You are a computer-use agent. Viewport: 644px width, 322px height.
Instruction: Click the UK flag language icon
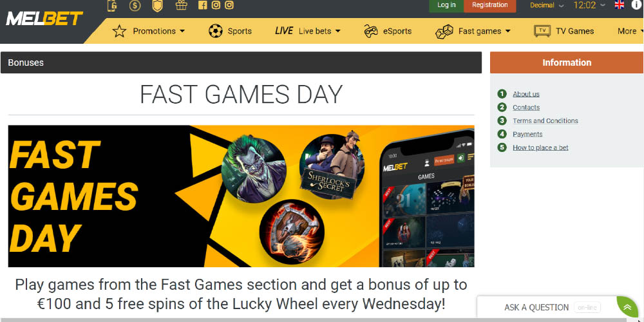point(620,5)
